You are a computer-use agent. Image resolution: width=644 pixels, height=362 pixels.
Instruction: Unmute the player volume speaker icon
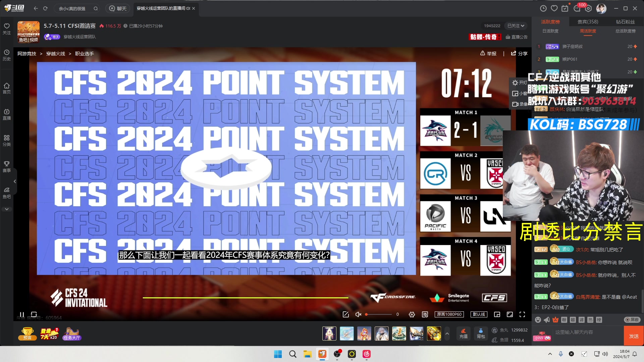358,314
